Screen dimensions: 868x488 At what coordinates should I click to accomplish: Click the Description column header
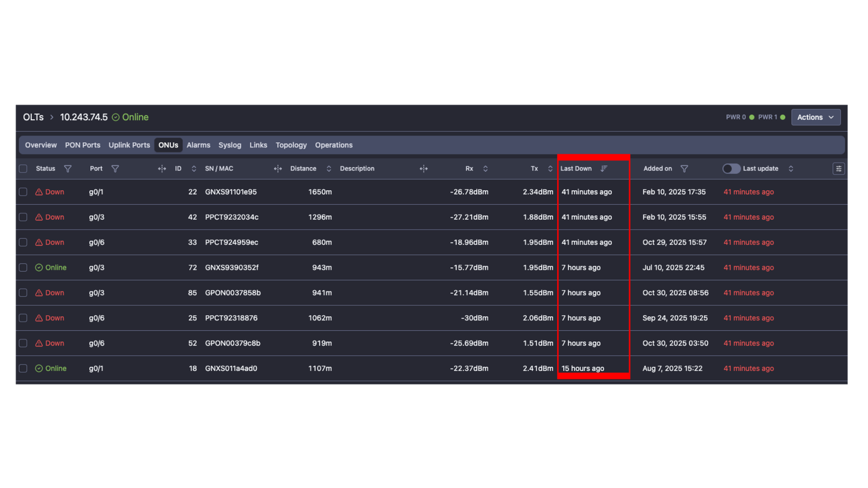tap(357, 169)
